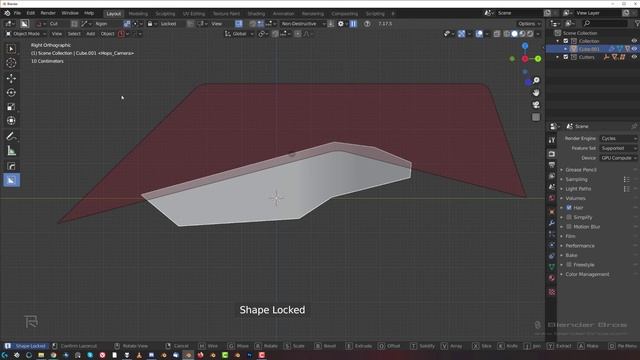Open the Particles properties tab
The image size is (640, 360).
click(x=552, y=234)
